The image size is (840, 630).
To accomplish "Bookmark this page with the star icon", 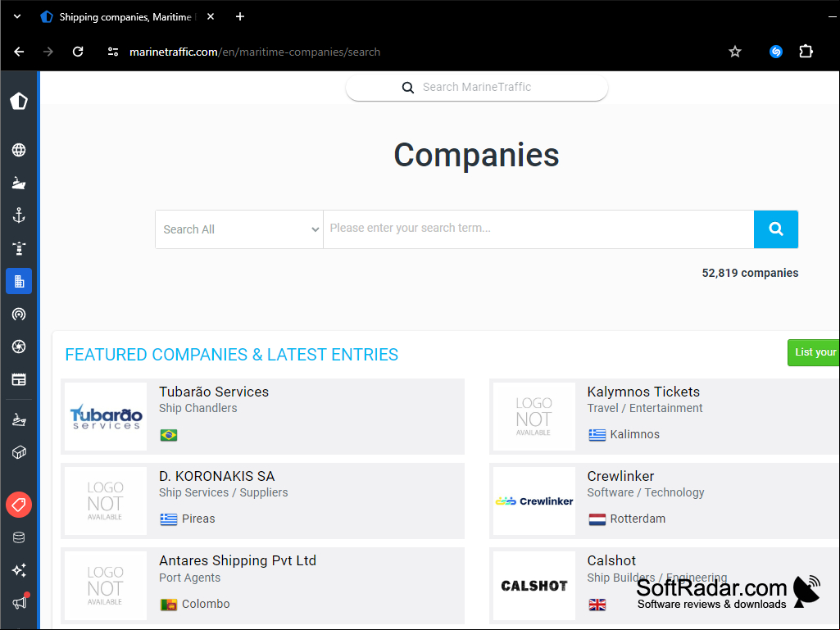I will click(735, 52).
